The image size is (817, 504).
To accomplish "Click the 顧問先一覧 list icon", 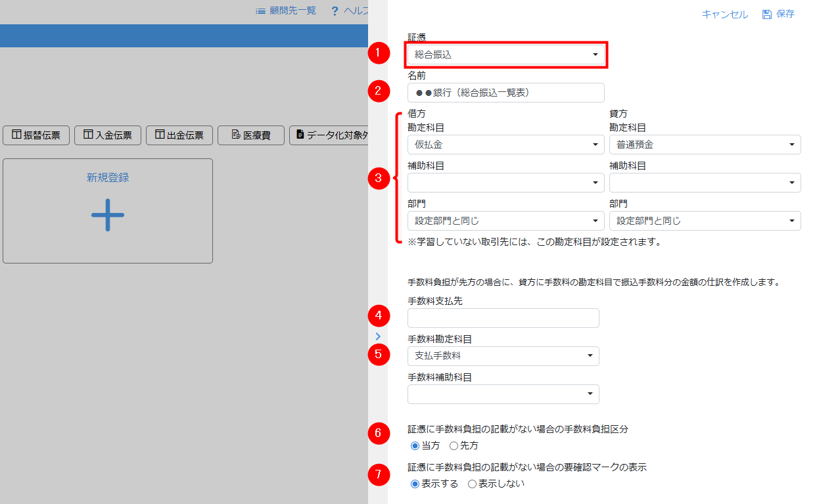I will (x=260, y=11).
